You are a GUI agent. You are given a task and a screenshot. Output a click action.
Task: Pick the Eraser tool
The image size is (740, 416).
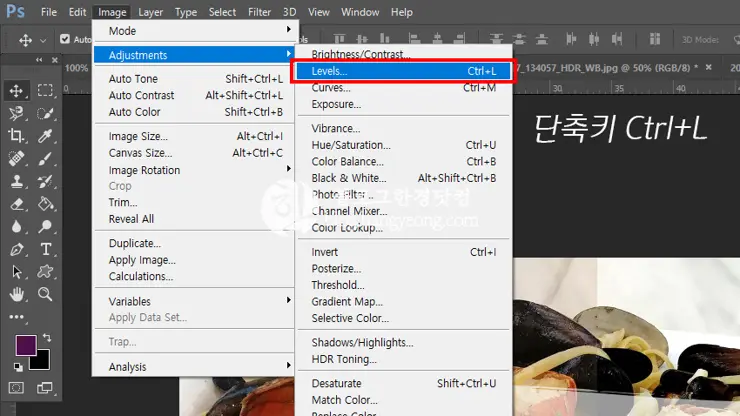[17, 204]
